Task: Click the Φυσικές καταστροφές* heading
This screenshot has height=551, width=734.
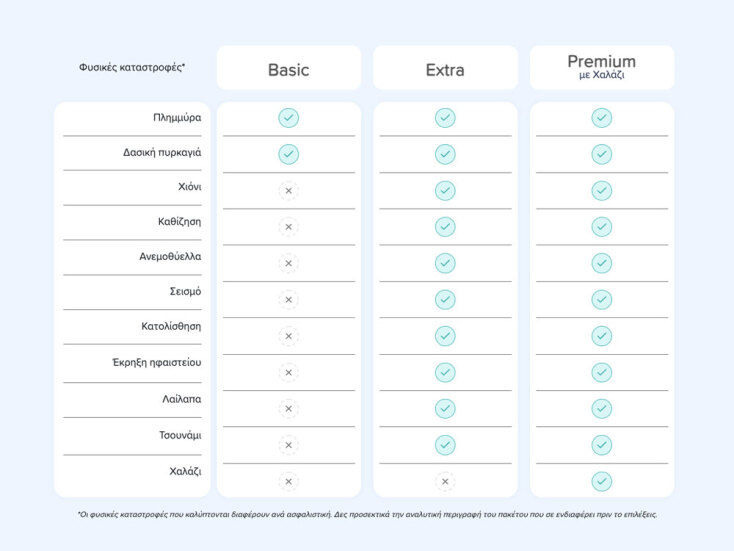Action: tap(132, 68)
